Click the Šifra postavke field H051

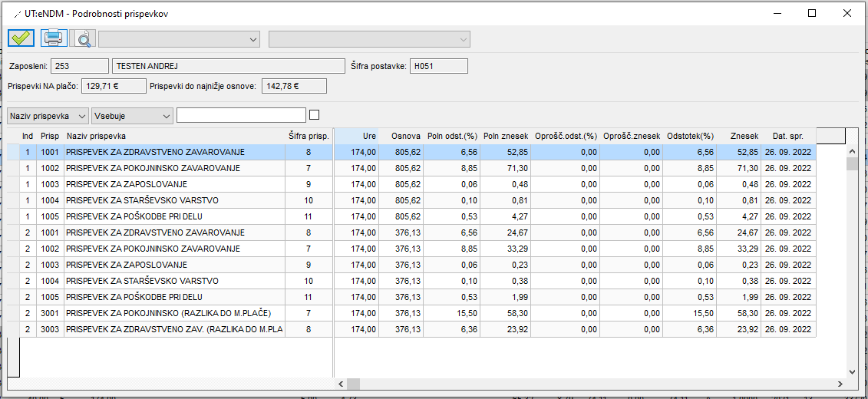(439, 67)
